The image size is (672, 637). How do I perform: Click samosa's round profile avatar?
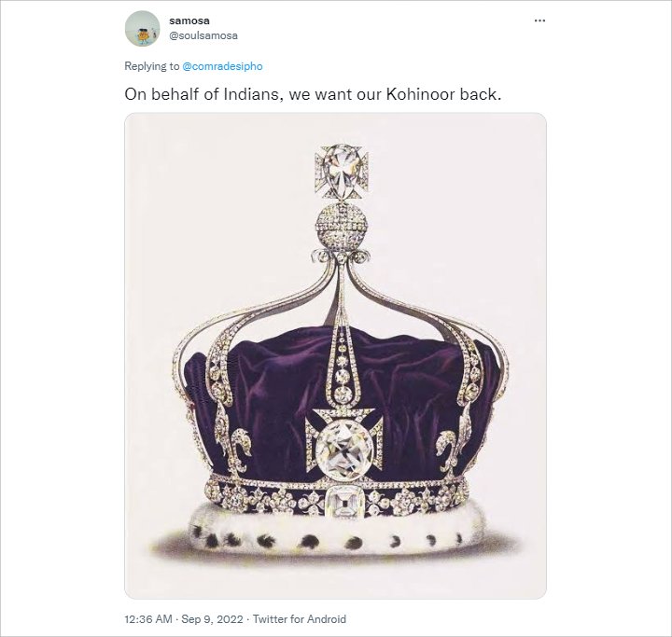click(x=142, y=28)
